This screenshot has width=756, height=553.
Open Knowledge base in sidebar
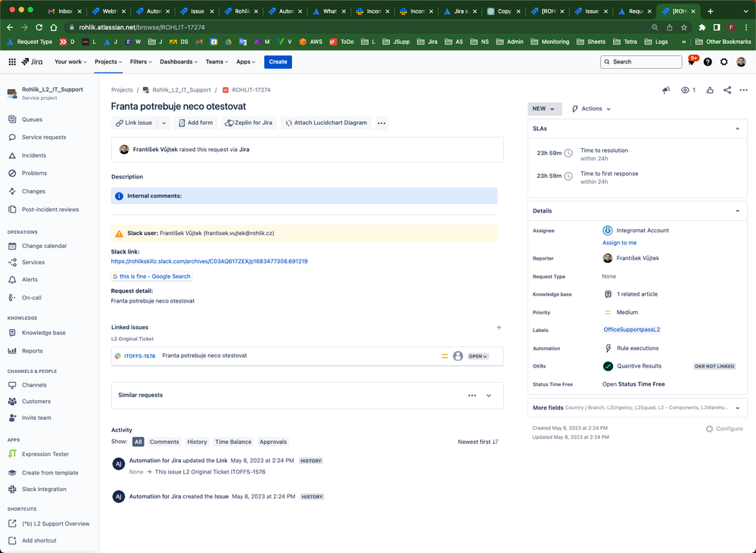43,333
